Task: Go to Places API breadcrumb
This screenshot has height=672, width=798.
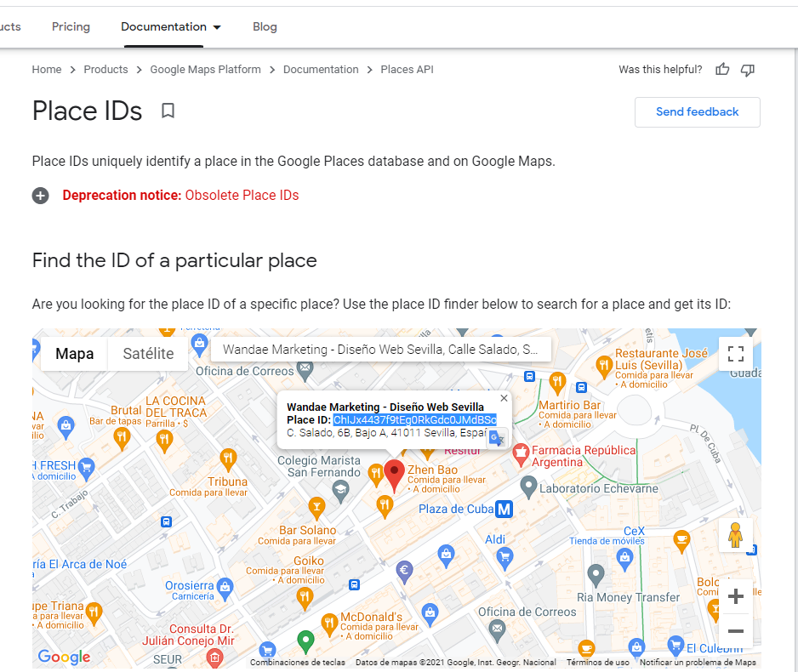Action: (408, 70)
